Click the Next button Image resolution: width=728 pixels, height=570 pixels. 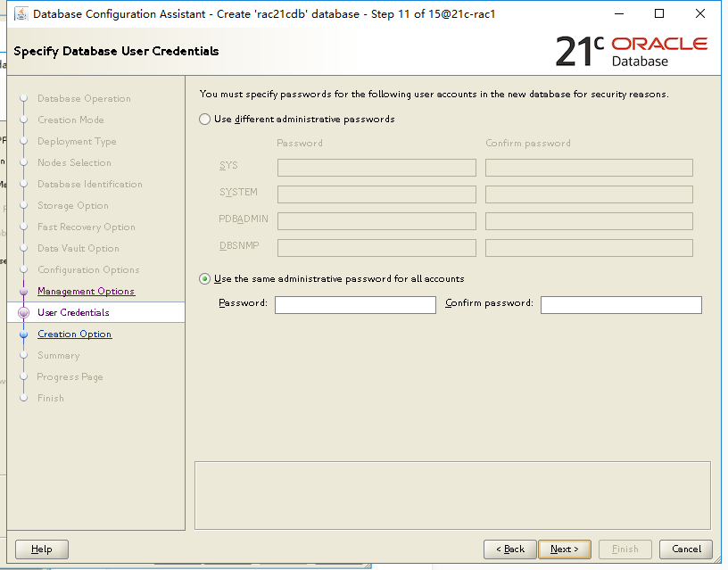coord(565,549)
